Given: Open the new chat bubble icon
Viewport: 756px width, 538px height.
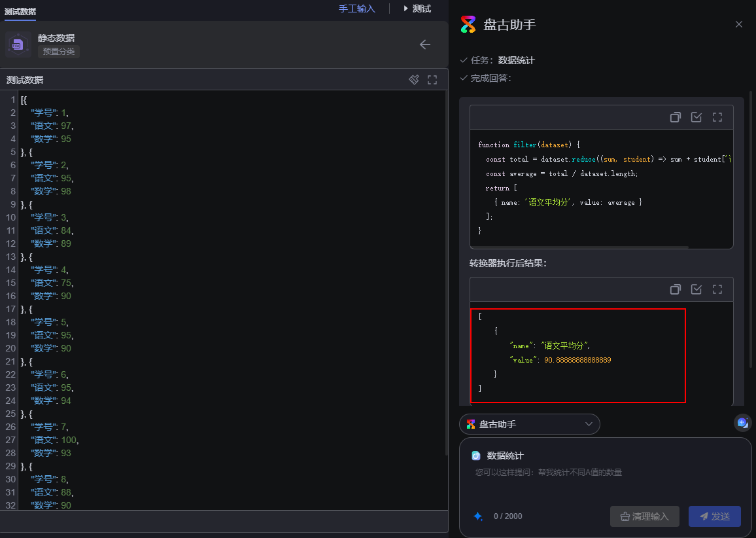Looking at the screenshot, I should (742, 423).
